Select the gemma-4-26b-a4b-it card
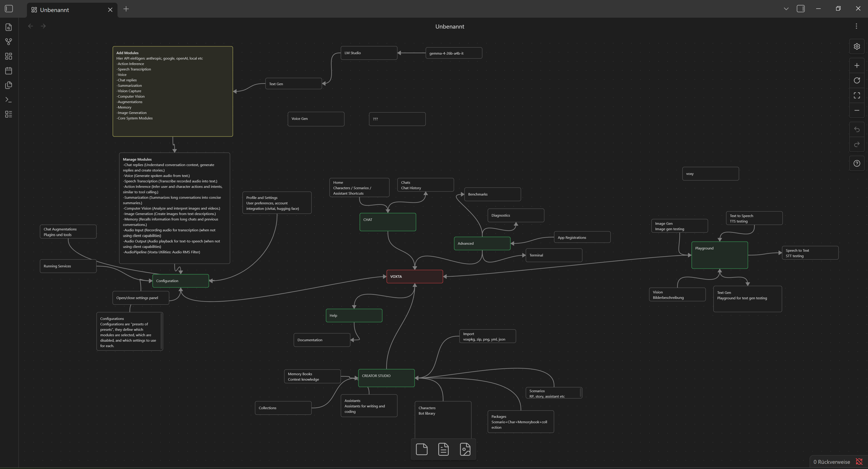Viewport: 868px width, 469px height. pyautogui.click(x=453, y=53)
